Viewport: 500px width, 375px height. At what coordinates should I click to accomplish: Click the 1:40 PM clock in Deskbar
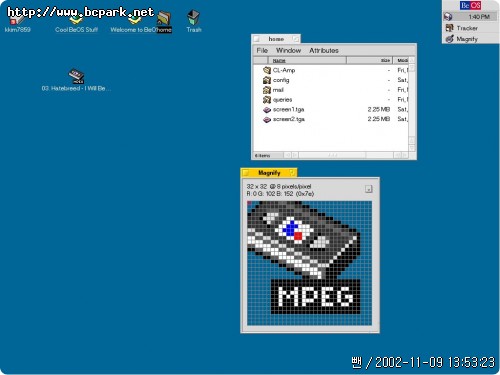point(479,17)
